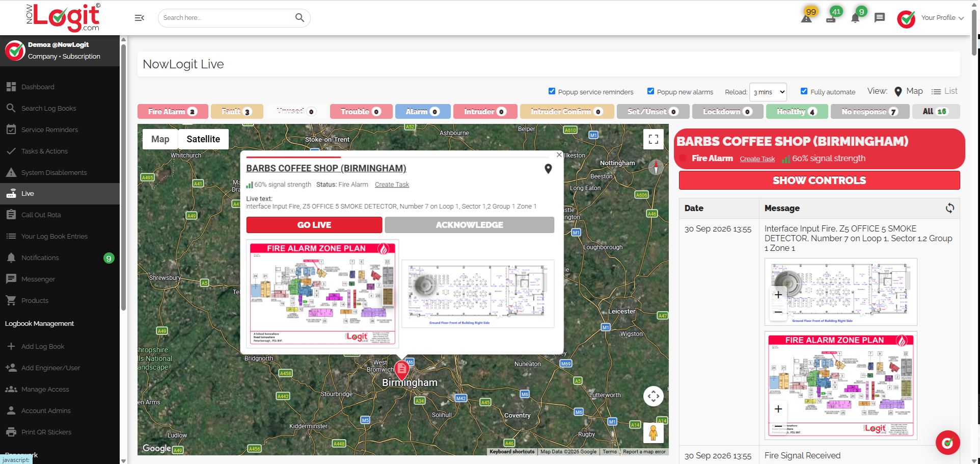Click the location pin icon in popup
The height and width of the screenshot is (464, 980).
click(548, 169)
